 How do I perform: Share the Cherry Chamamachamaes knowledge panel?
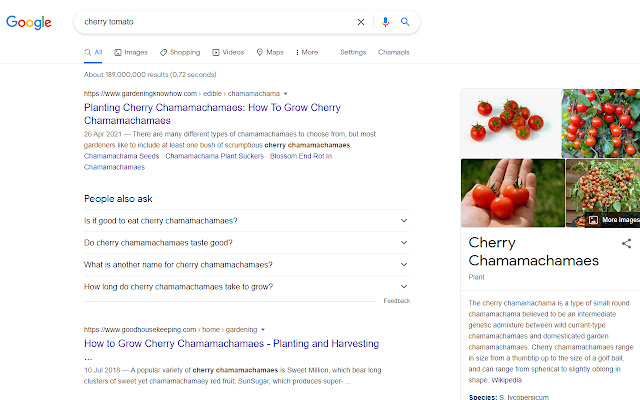pos(627,243)
